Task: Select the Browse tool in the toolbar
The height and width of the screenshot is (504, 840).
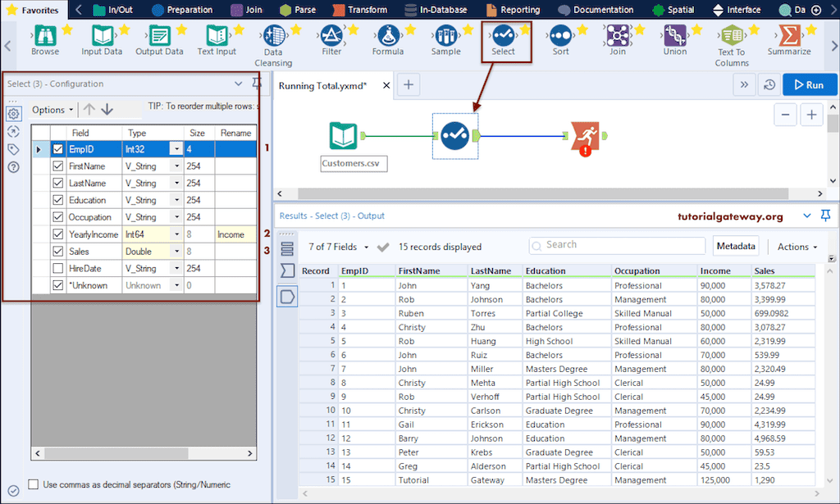Action: [45, 37]
